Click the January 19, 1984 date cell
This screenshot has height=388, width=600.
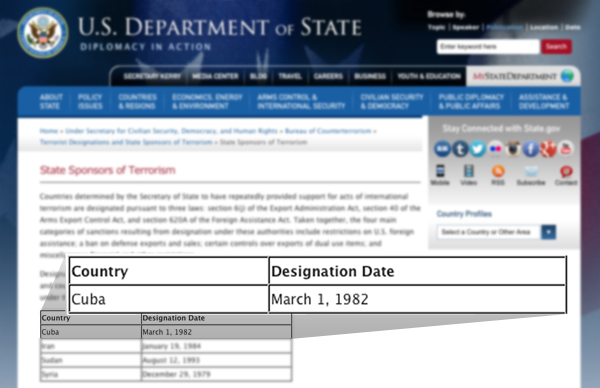click(216, 346)
